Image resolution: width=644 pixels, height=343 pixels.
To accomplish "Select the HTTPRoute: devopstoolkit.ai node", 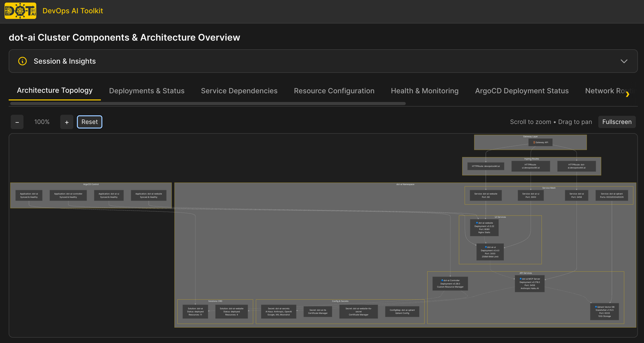I will point(486,166).
